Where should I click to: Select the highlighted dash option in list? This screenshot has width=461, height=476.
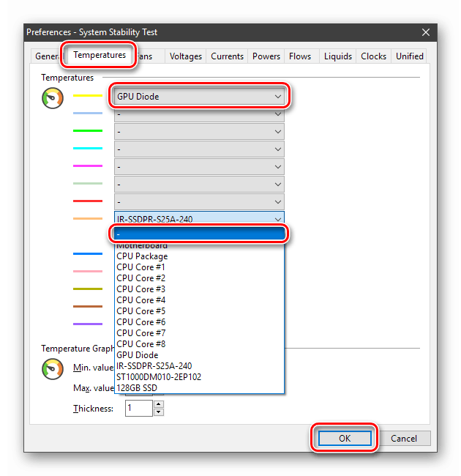pos(199,234)
